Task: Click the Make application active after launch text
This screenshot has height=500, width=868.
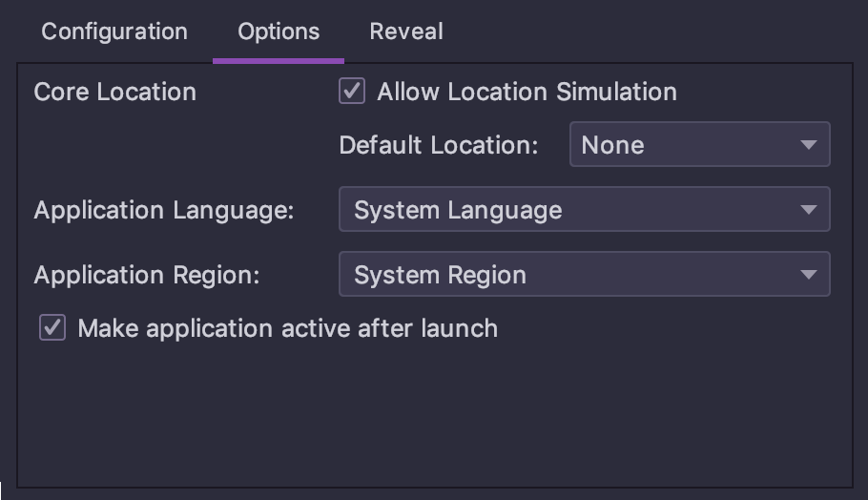Action: click(288, 328)
